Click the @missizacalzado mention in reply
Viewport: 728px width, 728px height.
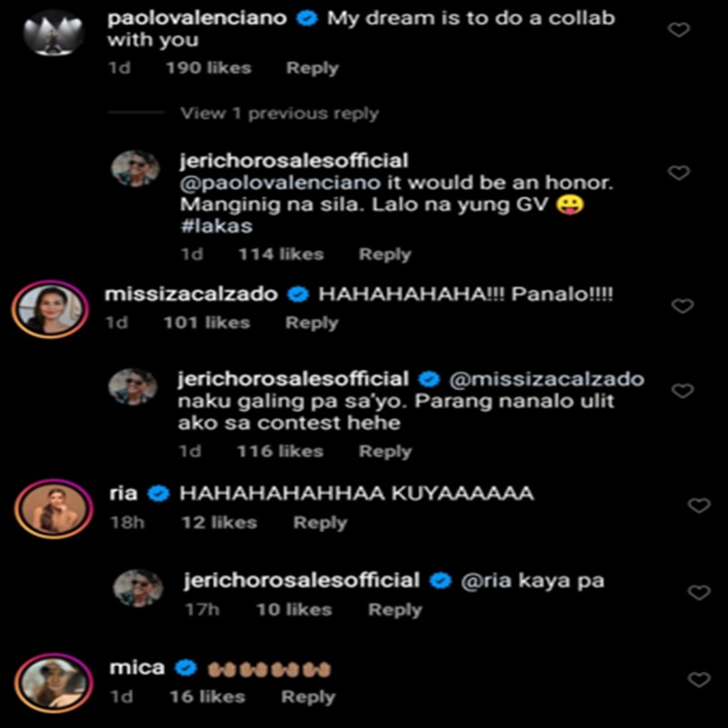[548, 379]
